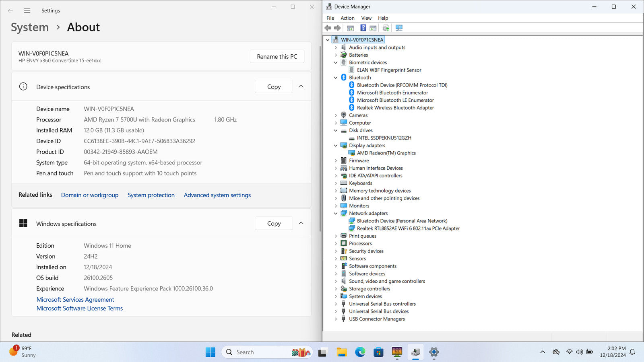Select USB Connector Managers category
Image resolution: width=644 pixels, height=362 pixels.
pyautogui.click(x=377, y=319)
